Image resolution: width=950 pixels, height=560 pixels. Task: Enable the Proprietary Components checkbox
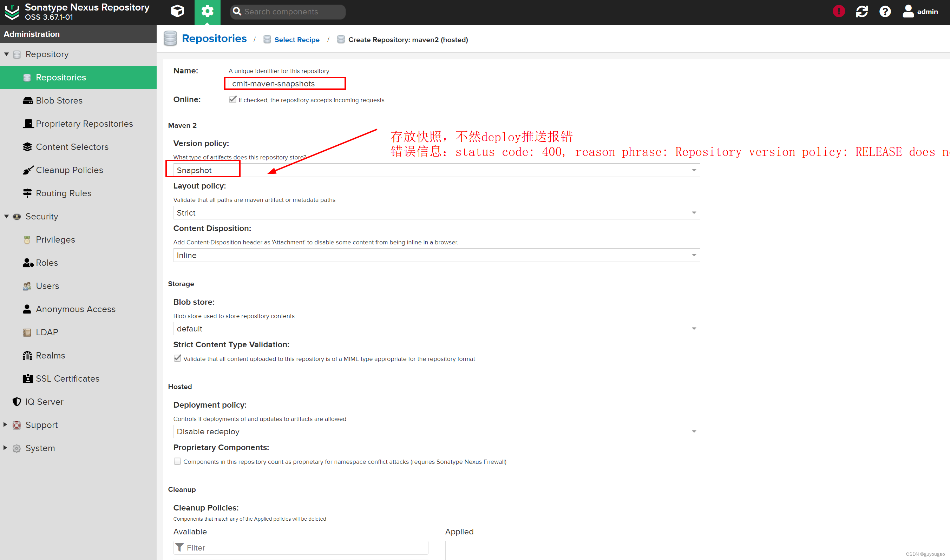coord(177,461)
